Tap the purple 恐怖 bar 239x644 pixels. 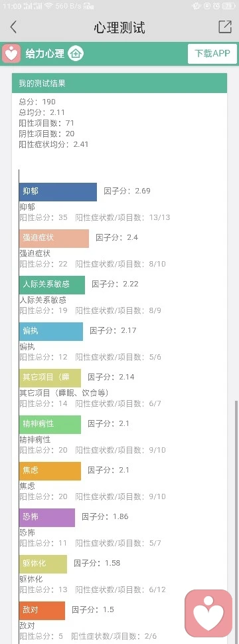coord(46,518)
